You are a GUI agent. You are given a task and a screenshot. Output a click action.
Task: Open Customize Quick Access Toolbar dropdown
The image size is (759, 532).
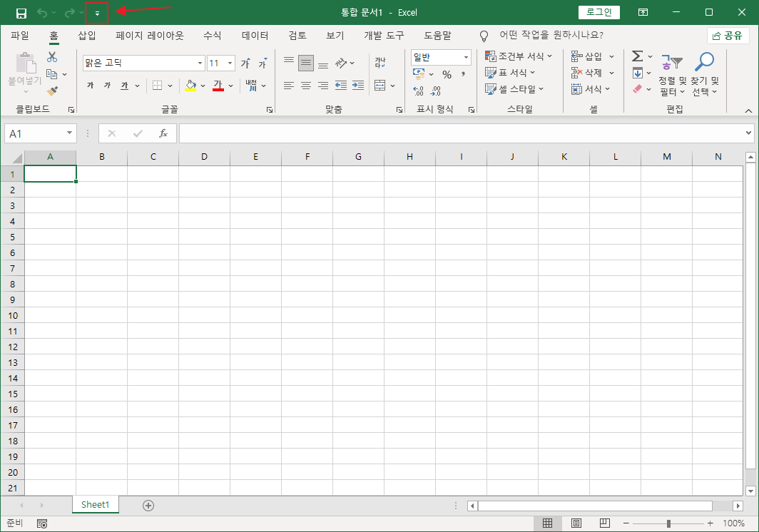(x=97, y=13)
